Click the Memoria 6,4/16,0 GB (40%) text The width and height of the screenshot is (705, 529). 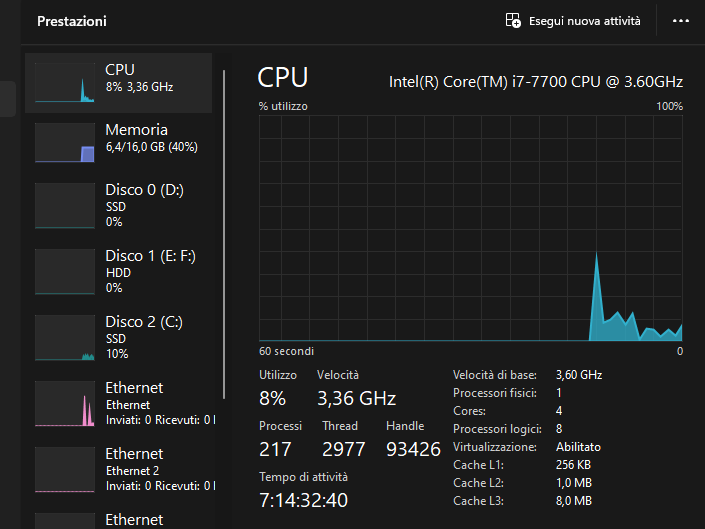[x=152, y=147]
